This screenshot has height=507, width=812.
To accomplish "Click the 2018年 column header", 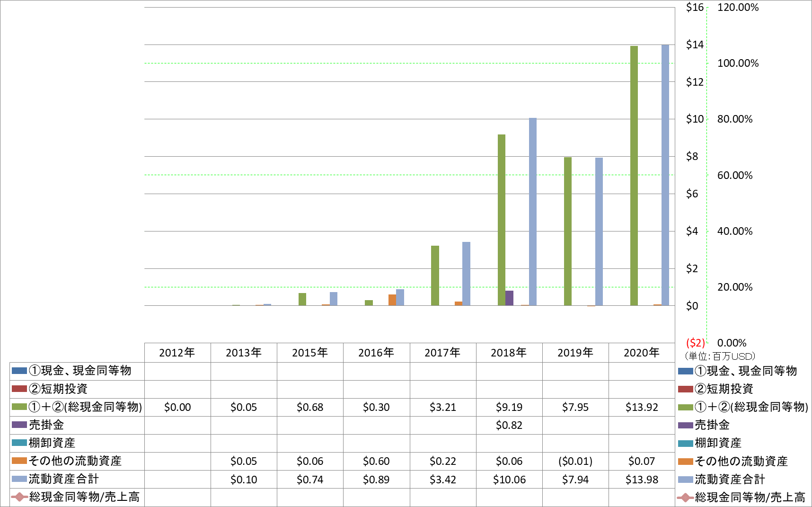I will click(509, 353).
